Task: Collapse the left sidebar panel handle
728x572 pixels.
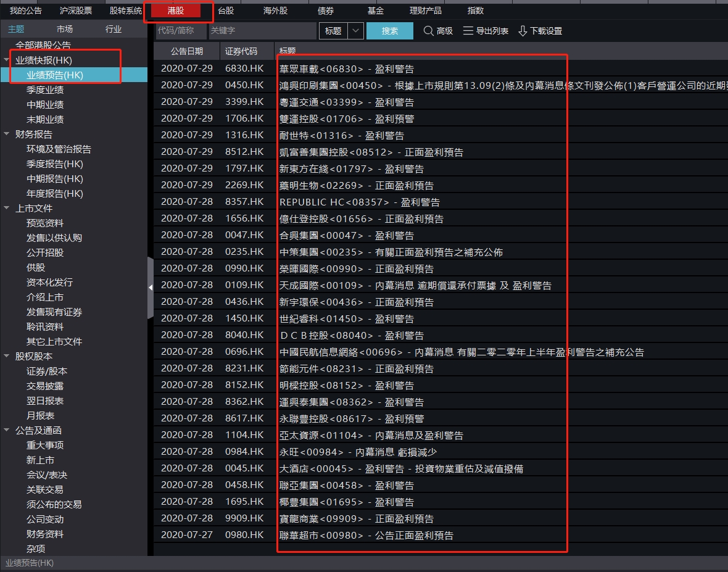Action: click(151, 288)
